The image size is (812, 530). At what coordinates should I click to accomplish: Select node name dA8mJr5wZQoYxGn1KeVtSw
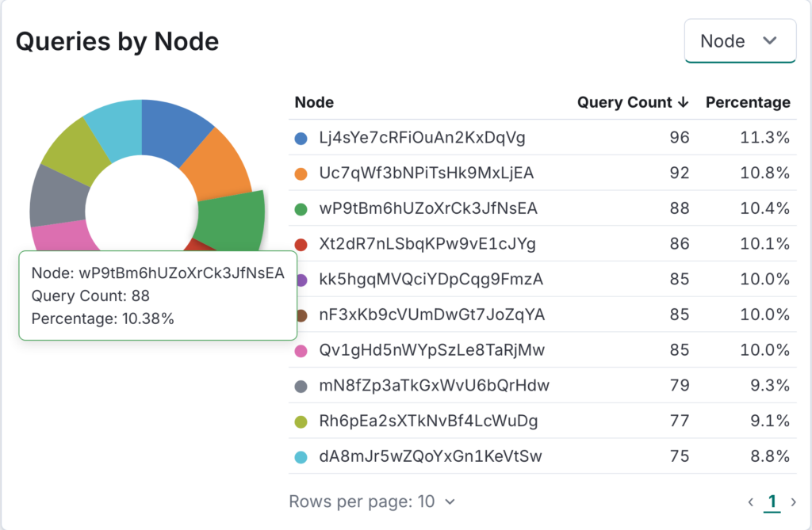click(x=431, y=456)
